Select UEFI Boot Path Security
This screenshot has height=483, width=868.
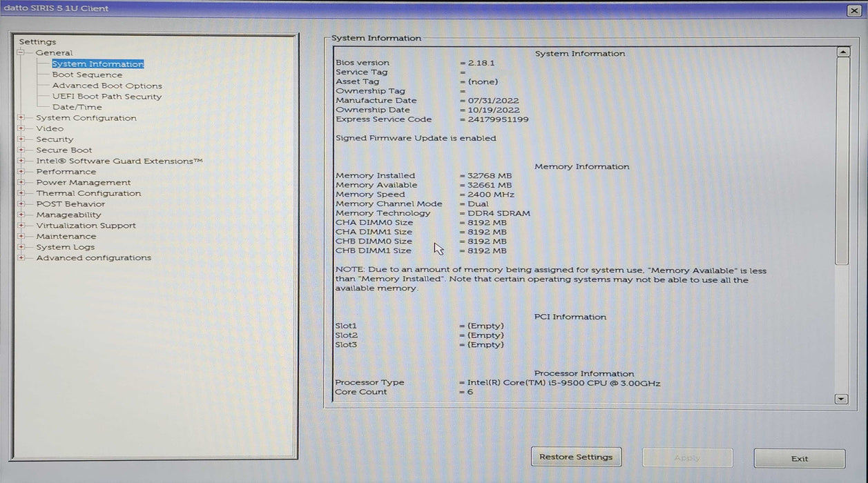[107, 97]
